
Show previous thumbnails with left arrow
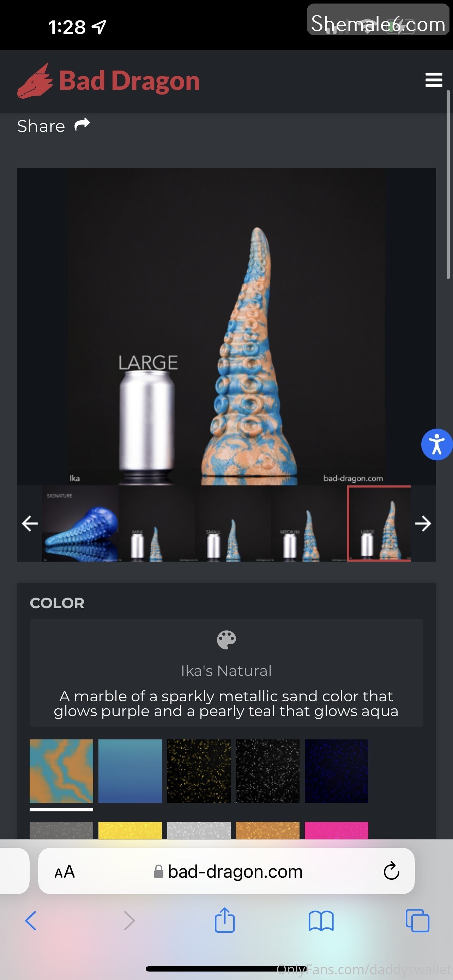click(30, 524)
